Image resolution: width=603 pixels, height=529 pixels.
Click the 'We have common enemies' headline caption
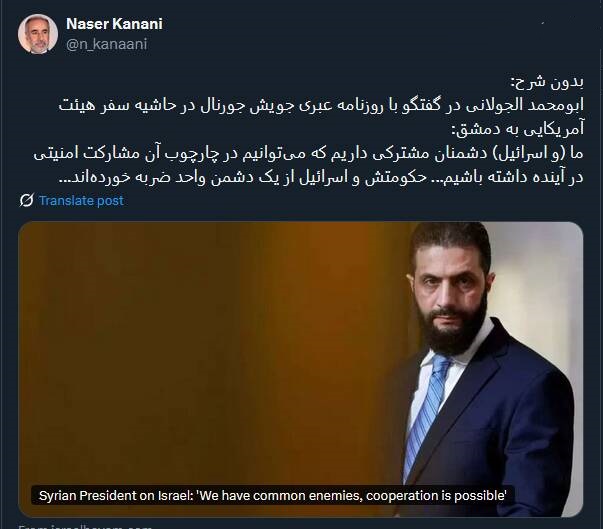point(273,495)
